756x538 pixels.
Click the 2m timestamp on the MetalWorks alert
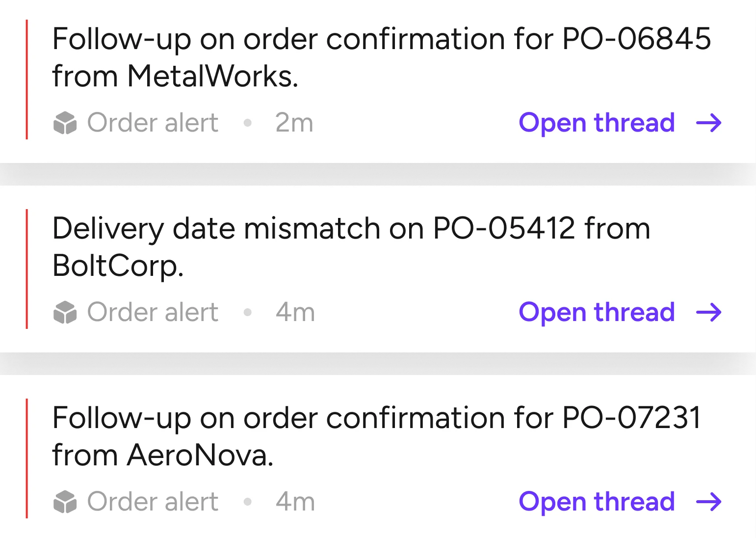point(294,123)
